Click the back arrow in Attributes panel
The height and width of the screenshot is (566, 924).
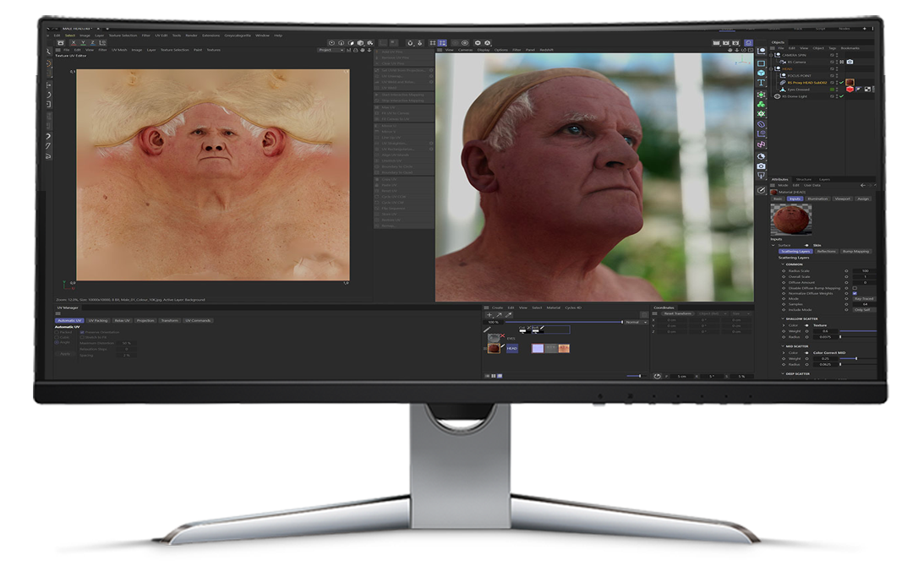click(863, 186)
